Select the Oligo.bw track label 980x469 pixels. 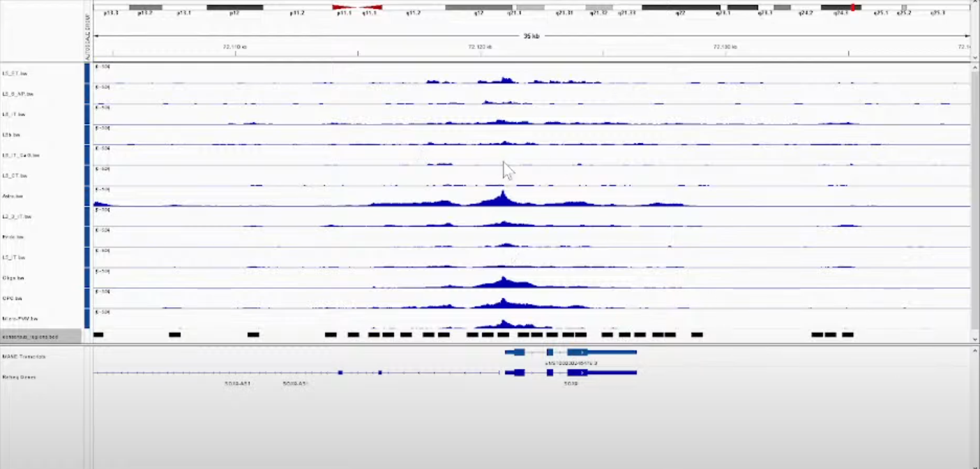(13, 278)
